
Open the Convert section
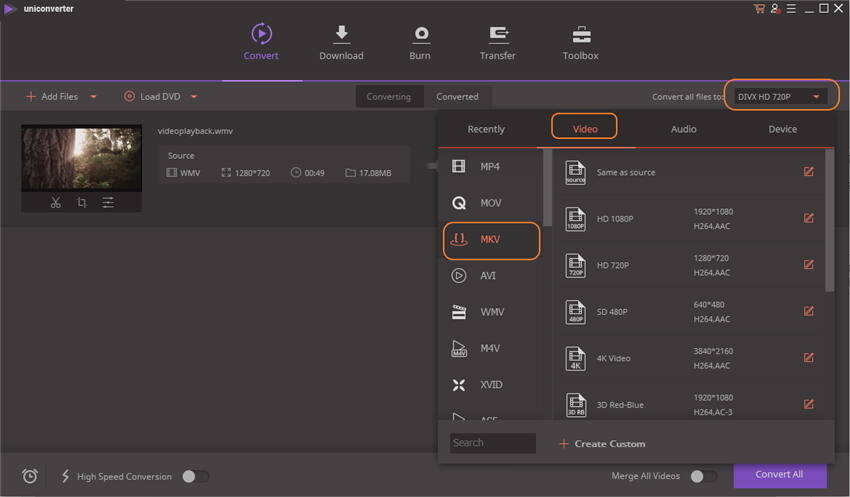pos(261,42)
